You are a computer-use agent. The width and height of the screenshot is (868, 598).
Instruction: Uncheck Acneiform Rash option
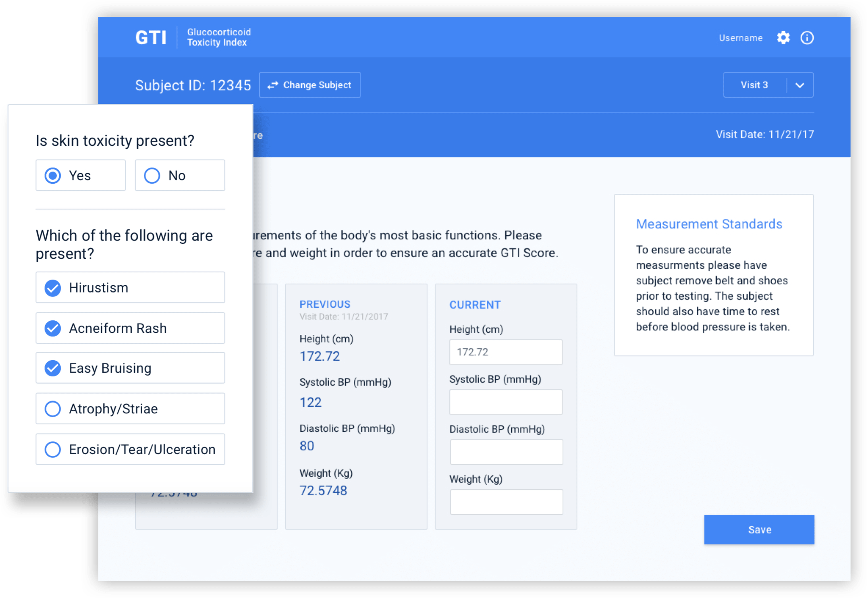pos(53,328)
